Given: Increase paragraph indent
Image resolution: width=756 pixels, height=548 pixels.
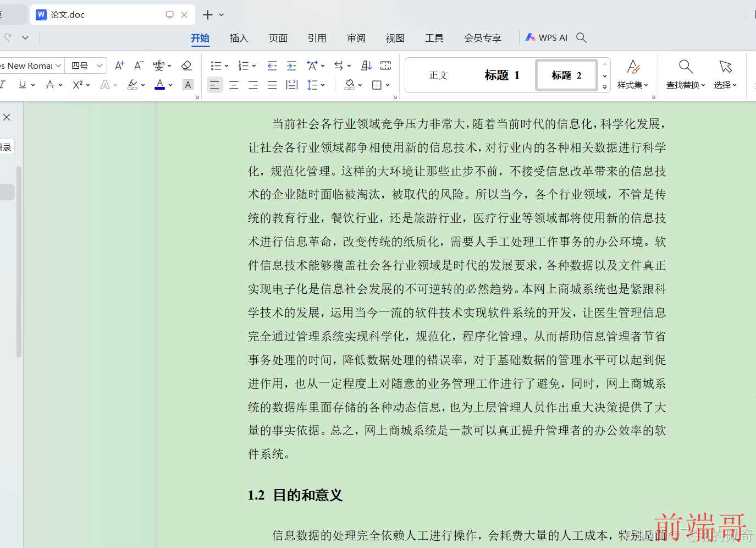Looking at the screenshot, I should (x=291, y=66).
